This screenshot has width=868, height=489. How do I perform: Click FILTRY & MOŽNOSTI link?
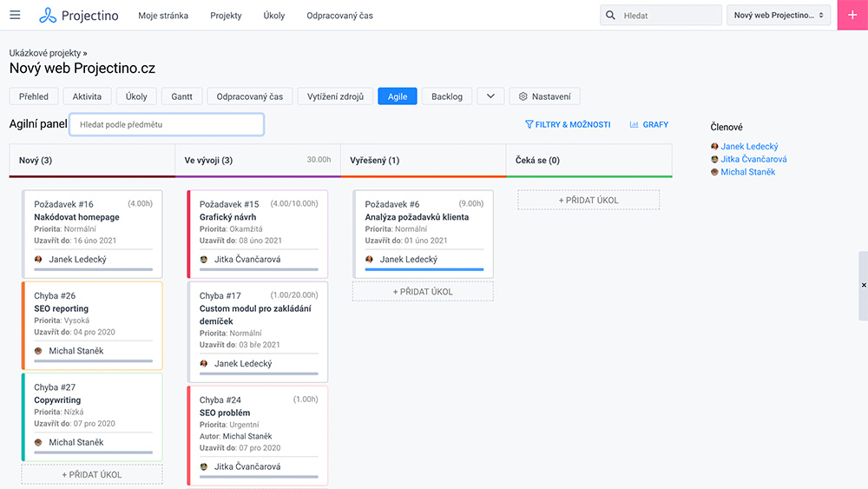pos(568,124)
